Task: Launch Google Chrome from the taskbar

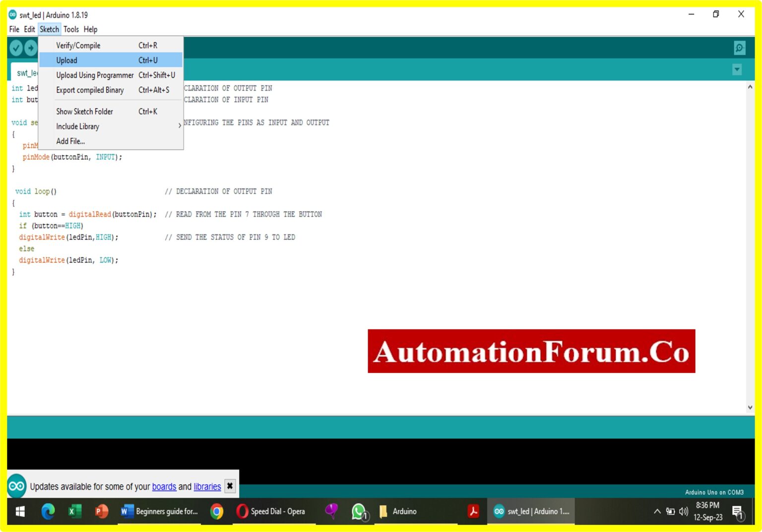Action: click(x=217, y=511)
